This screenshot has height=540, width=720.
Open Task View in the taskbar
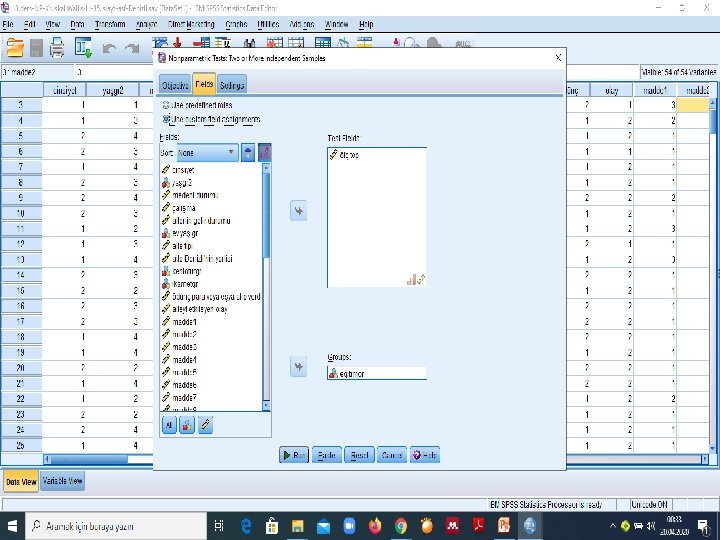click(219, 526)
